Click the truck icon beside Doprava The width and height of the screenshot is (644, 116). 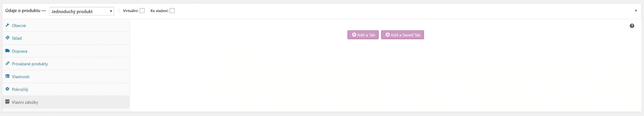pyautogui.click(x=7, y=51)
